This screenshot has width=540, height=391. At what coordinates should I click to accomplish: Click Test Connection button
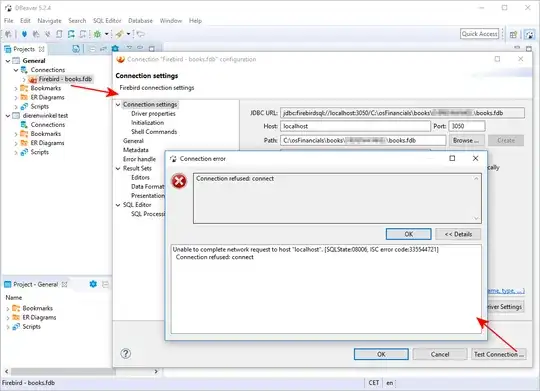pyautogui.click(x=498, y=354)
